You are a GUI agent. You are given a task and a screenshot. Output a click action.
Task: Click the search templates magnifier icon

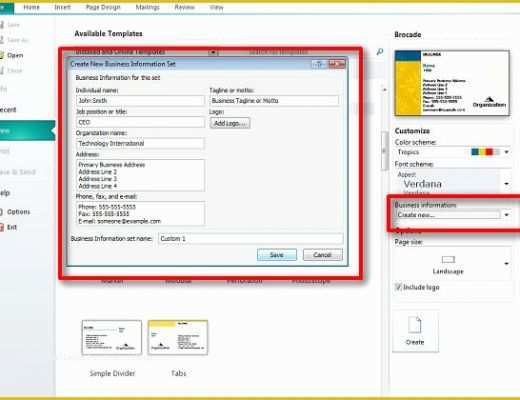[380, 52]
